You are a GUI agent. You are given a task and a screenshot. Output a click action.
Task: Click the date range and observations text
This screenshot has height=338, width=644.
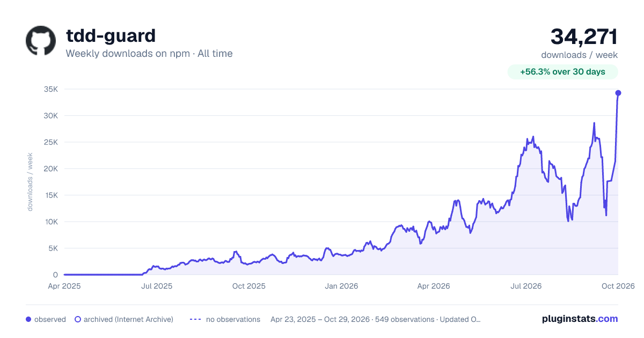376,319
